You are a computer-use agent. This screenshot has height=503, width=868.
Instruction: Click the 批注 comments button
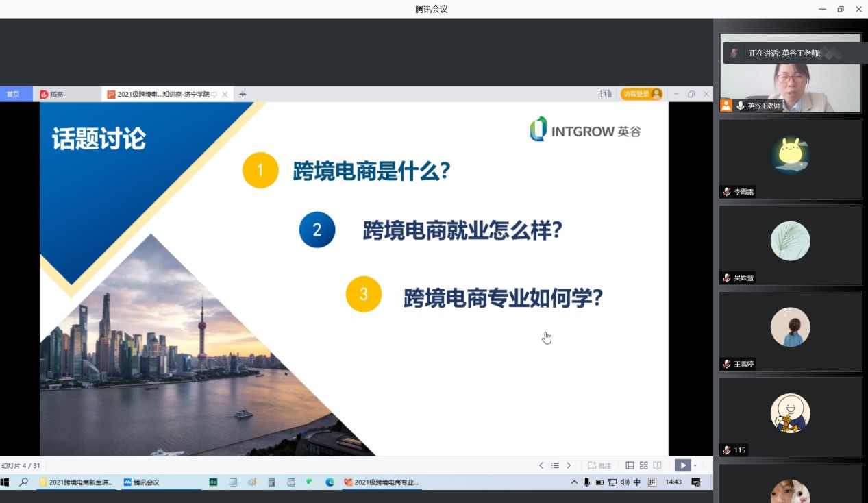point(599,465)
